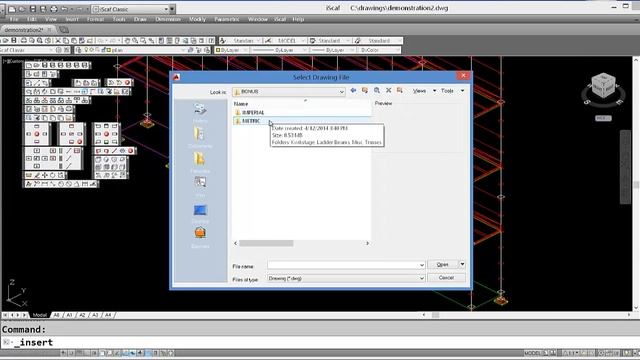Image resolution: width=640 pixels, height=360 pixels.
Task: Open the Properties palette icon in standard toolbar
Action: (x=162, y=40)
